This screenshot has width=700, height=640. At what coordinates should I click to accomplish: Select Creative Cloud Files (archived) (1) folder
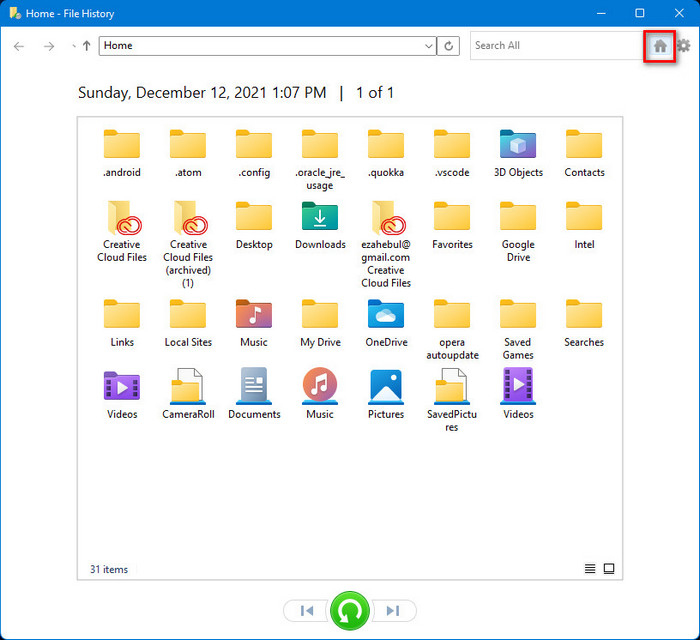(188, 245)
